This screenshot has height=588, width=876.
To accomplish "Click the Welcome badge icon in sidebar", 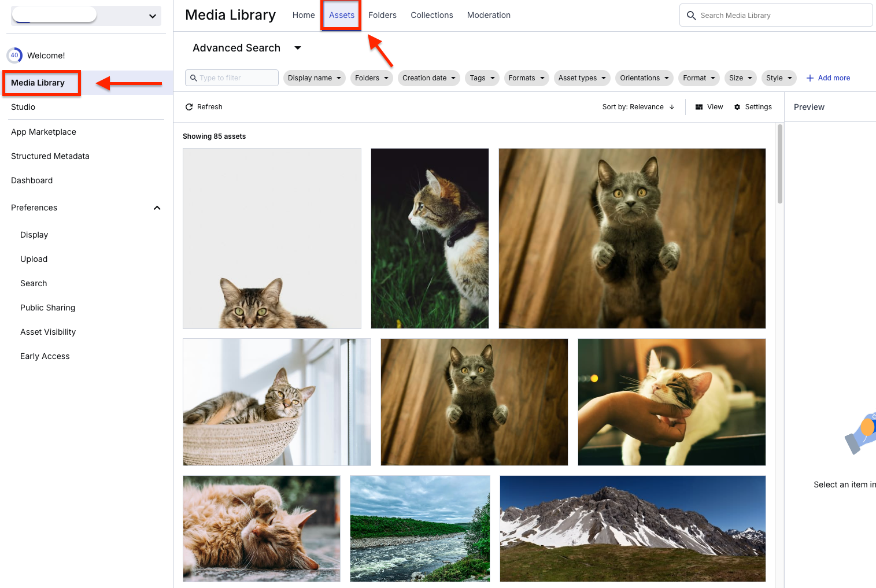I will tap(14, 54).
